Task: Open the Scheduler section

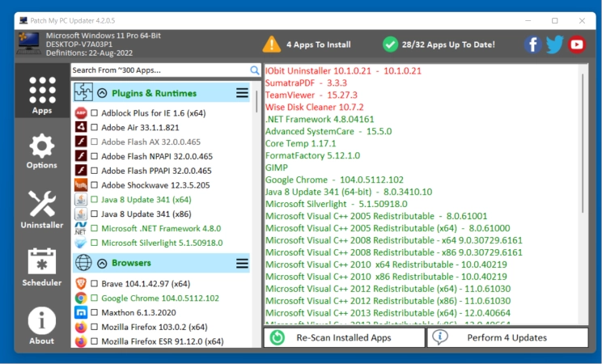Action: [x=42, y=267]
